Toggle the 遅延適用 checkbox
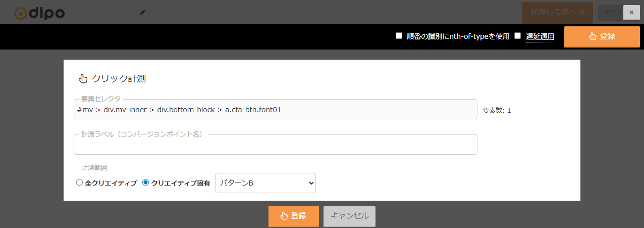Viewport: 644px width, 228px height. (517, 36)
